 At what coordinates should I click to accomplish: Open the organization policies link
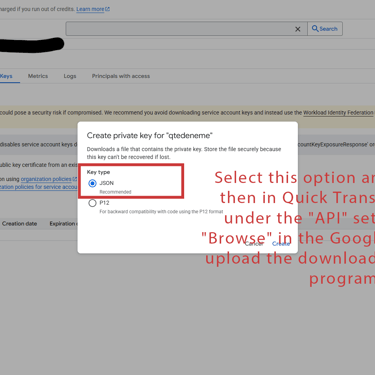coord(49,179)
